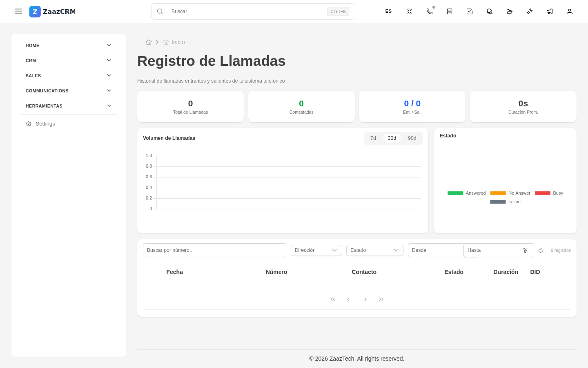Click the 0 registros count text
Screen dimensions: 588x368
[561, 250]
